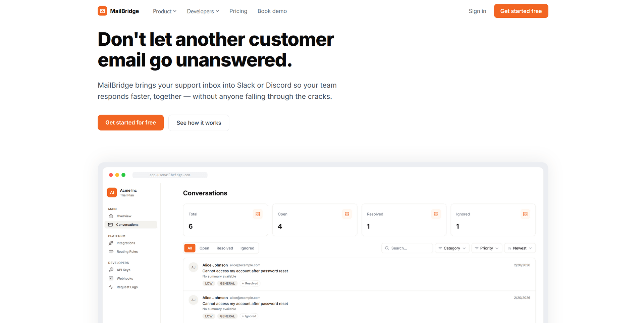Expand the Developers navigation menu
This screenshot has width=644, height=323.
203,11
